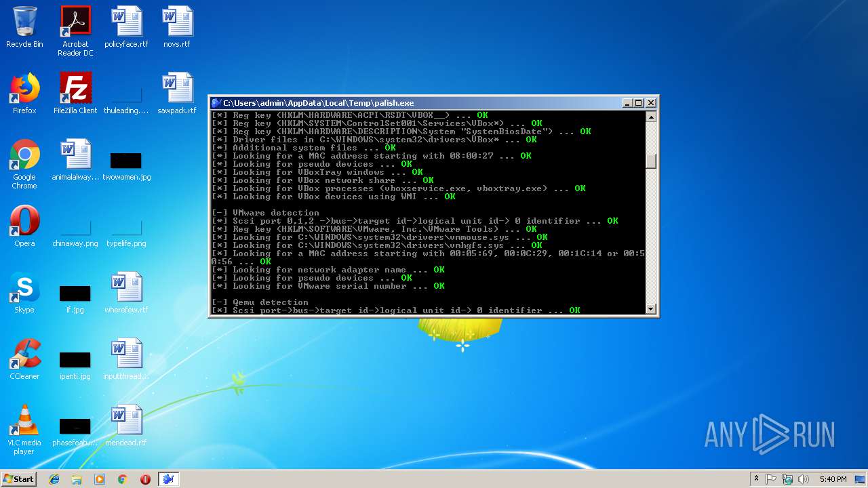Screen dimensions: 868x488
Task: Select the novs.rtf document icon
Action: [177, 27]
